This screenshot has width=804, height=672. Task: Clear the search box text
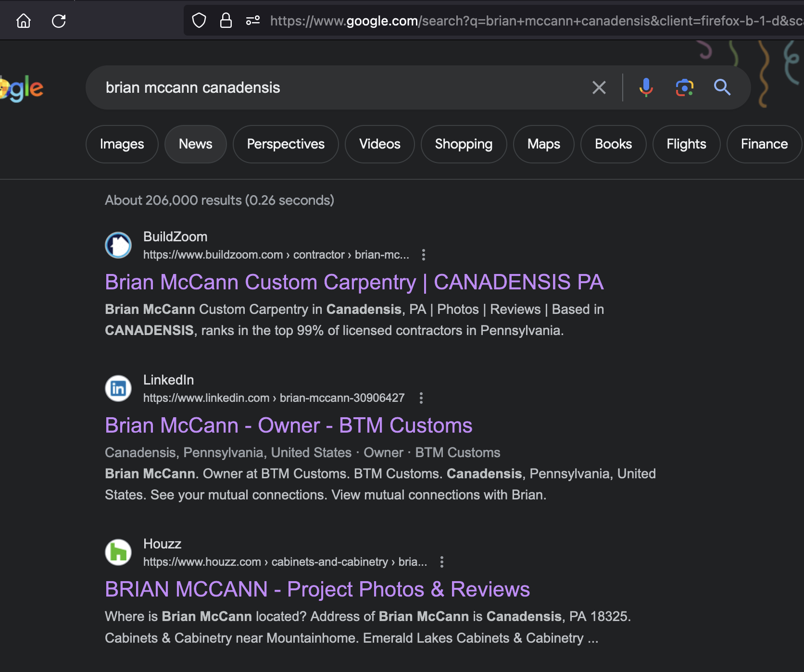pyautogui.click(x=599, y=87)
